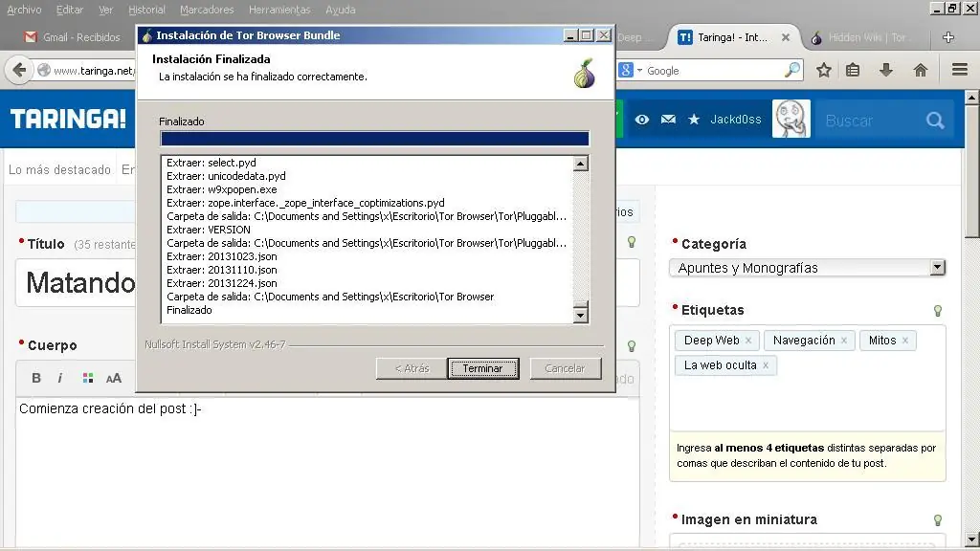Click the eye notifications icon in Taringa header
Screen dimensions: 980x551
point(642,120)
